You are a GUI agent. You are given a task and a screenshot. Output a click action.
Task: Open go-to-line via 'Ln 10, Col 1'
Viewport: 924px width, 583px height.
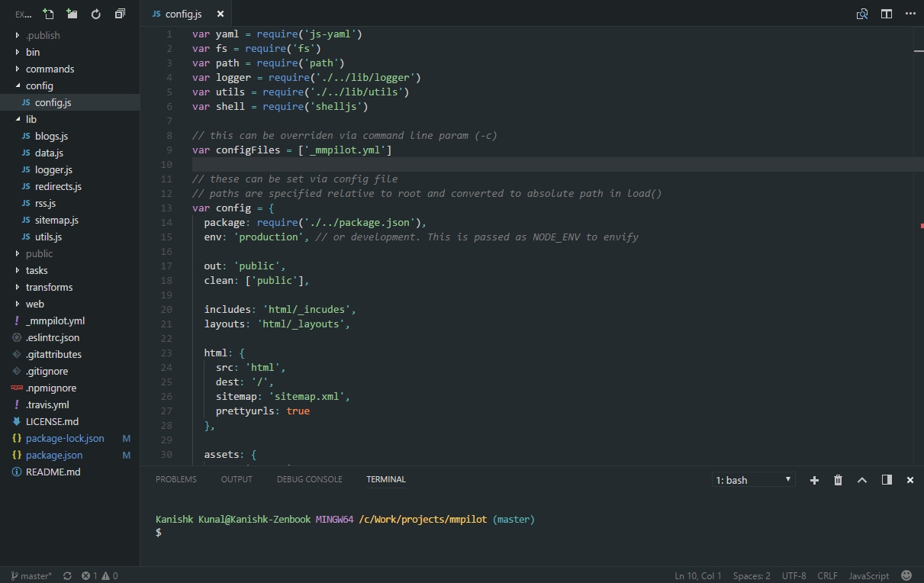[697, 575]
